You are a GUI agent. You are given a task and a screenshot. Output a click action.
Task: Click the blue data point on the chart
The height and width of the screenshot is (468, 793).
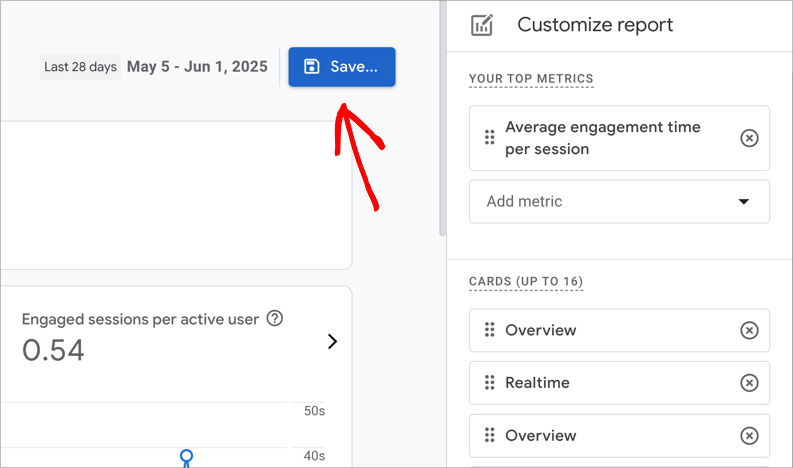[187, 457]
